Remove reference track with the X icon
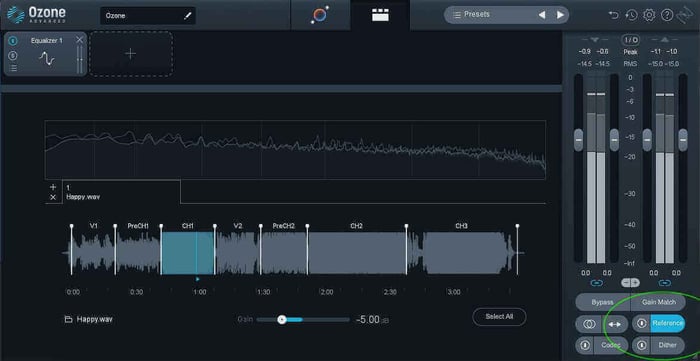700x361 pixels. (x=53, y=197)
